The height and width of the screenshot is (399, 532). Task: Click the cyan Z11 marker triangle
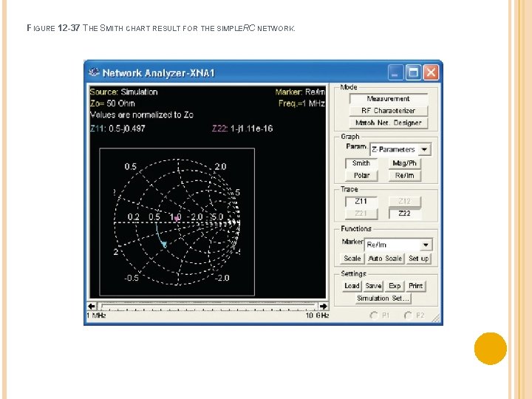click(x=164, y=245)
